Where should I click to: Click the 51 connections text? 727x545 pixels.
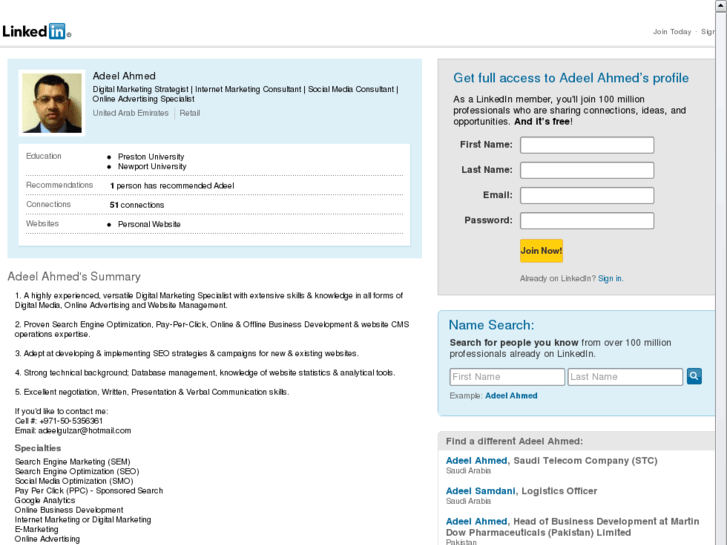(137, 205)
